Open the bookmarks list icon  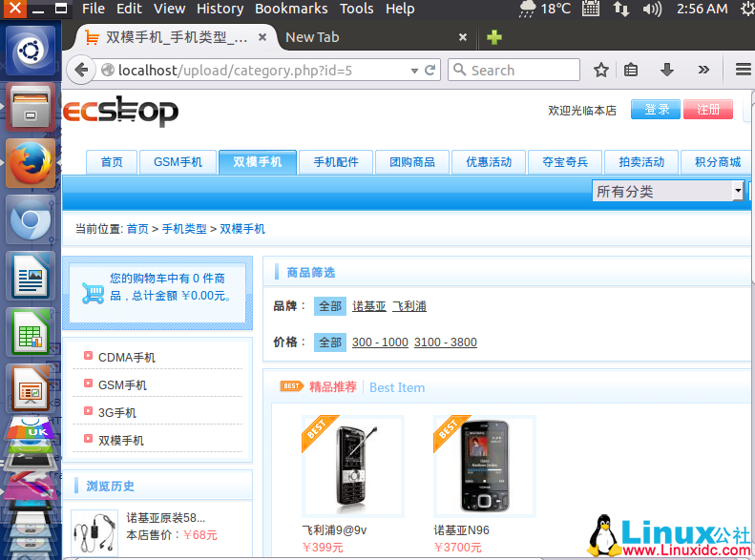click(x=631, y=71)
